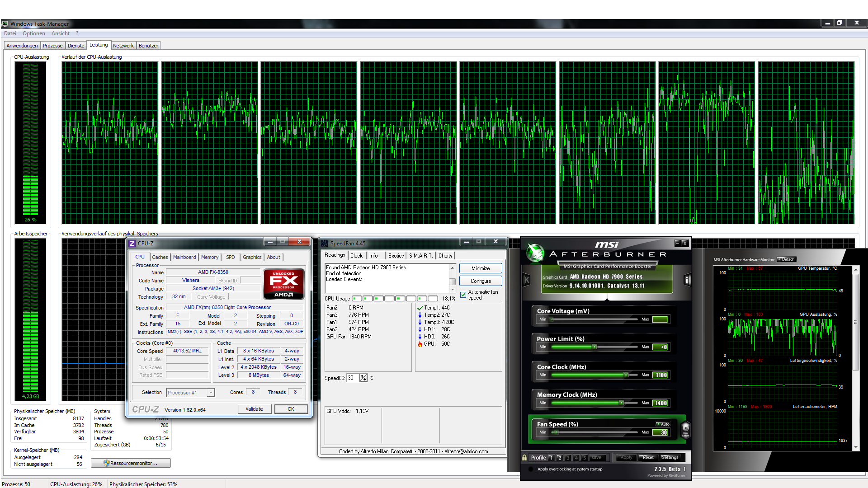Click the User Define fan gear icon
Image resolution: width=868 pixels, height=488 pixels.
685,428
